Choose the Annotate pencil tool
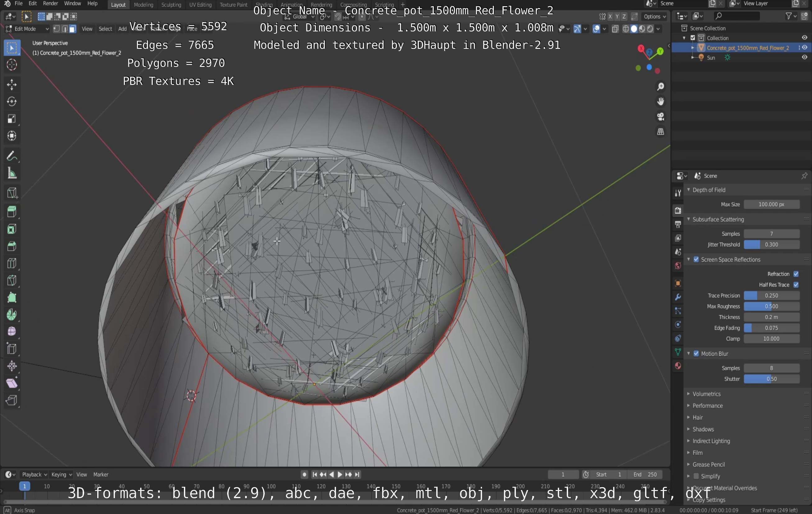Viewport: 812px width, 514px height. pyautogui.click(x=12, y=156)
